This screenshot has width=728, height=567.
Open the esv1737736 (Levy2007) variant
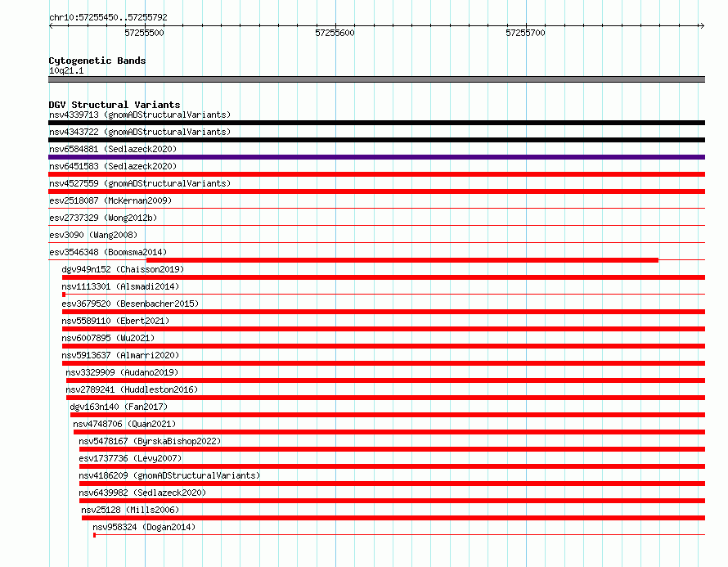(130, 458)
